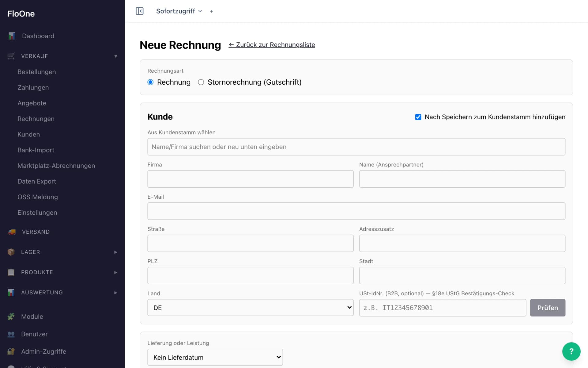Viewport: 588px width, 368px height.
Task: Click the USt-IdNr. input field
Action: click(443, 308)
